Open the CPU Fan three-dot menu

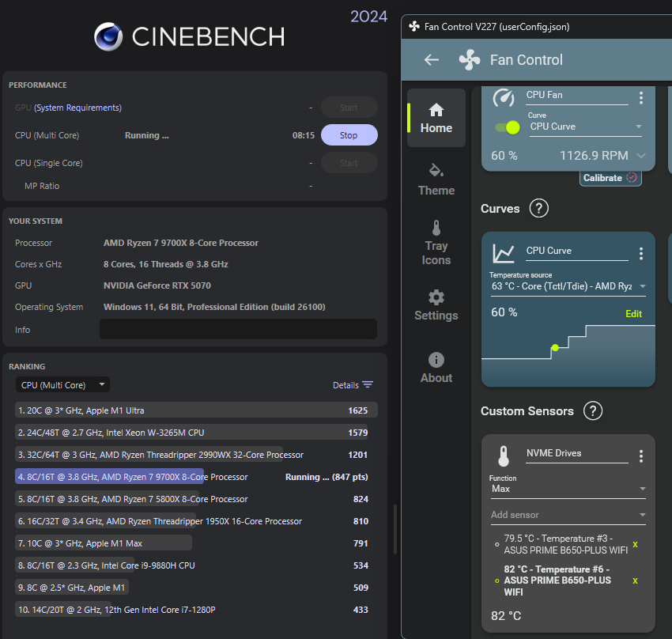(641, 98)
